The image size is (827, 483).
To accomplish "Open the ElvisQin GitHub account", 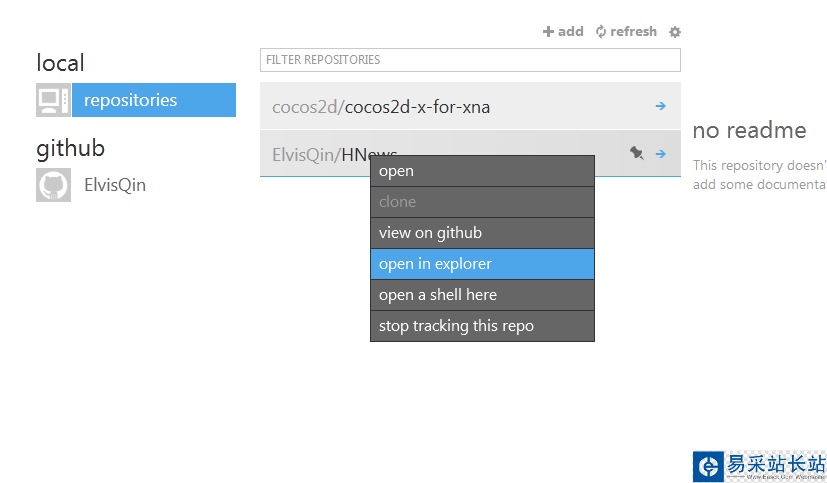I will 114,185.
